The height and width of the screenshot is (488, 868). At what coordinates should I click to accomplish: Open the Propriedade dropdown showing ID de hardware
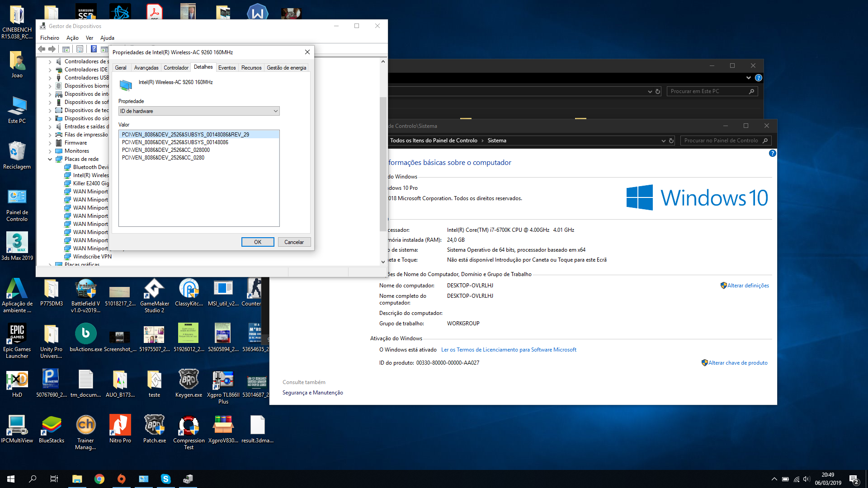click(199, 111)
